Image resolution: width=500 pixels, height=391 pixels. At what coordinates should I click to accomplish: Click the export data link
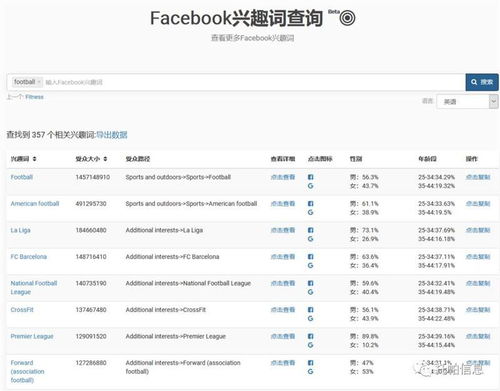[112, 135]
